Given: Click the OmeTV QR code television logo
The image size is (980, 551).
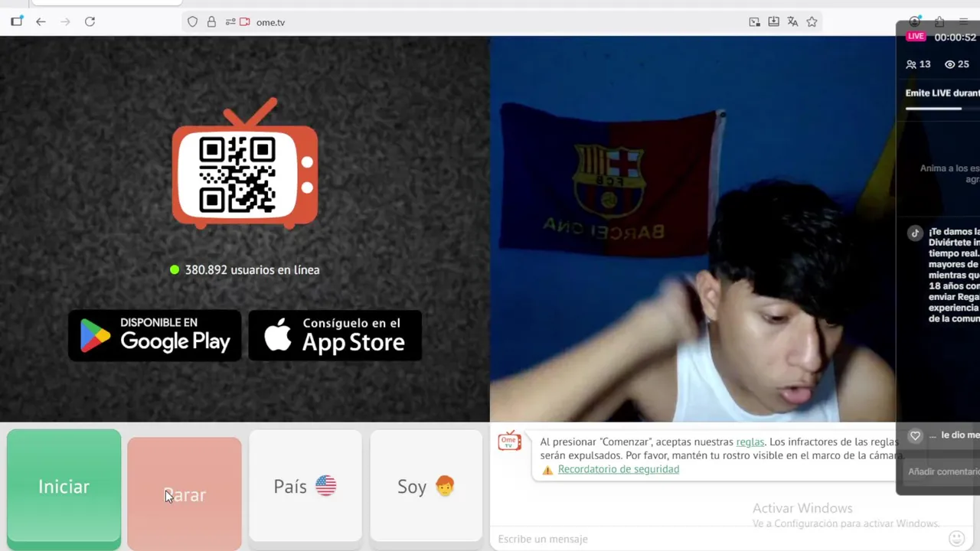Looking at the screenshot, I should (x=245, y=165).
